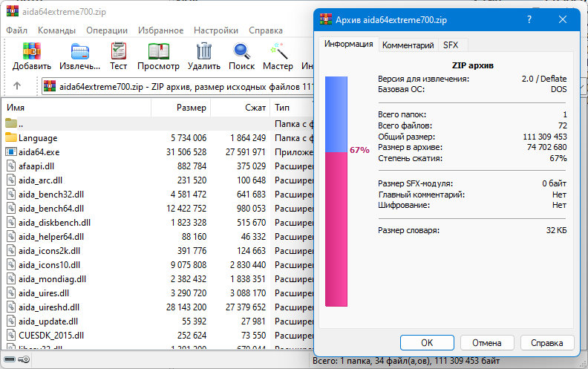
Task: Click the 32 КБ dictionary size value
Action: (557, 230)
